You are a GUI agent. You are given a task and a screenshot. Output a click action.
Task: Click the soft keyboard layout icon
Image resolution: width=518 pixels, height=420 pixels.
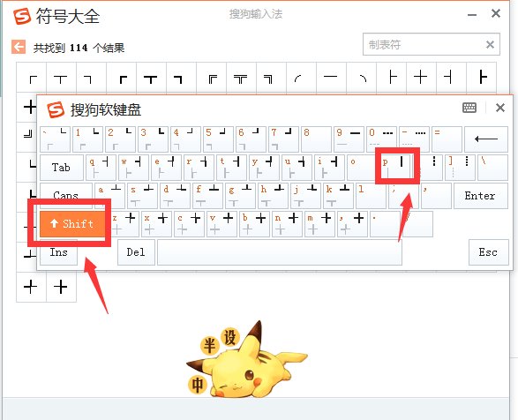[469, 108]
